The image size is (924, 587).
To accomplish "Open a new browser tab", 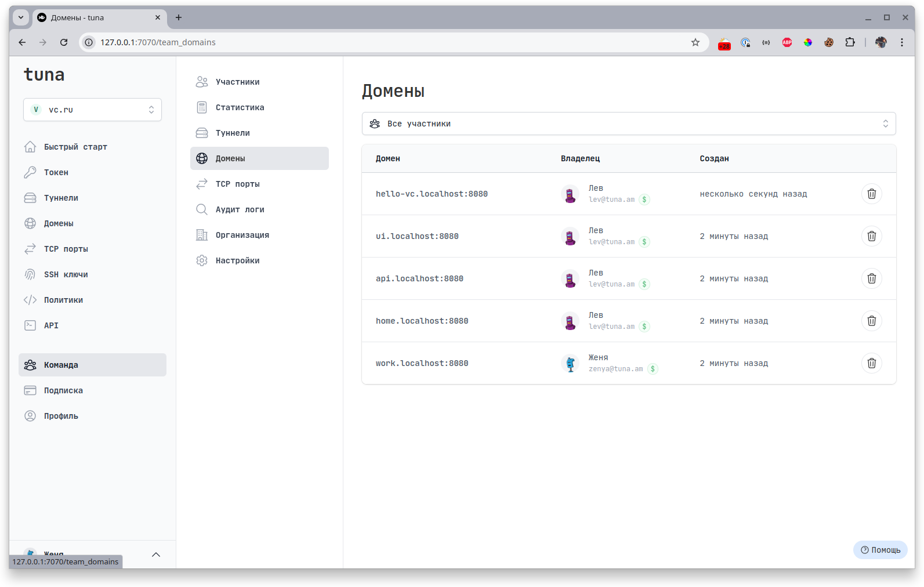I will (x=179, y=17).
